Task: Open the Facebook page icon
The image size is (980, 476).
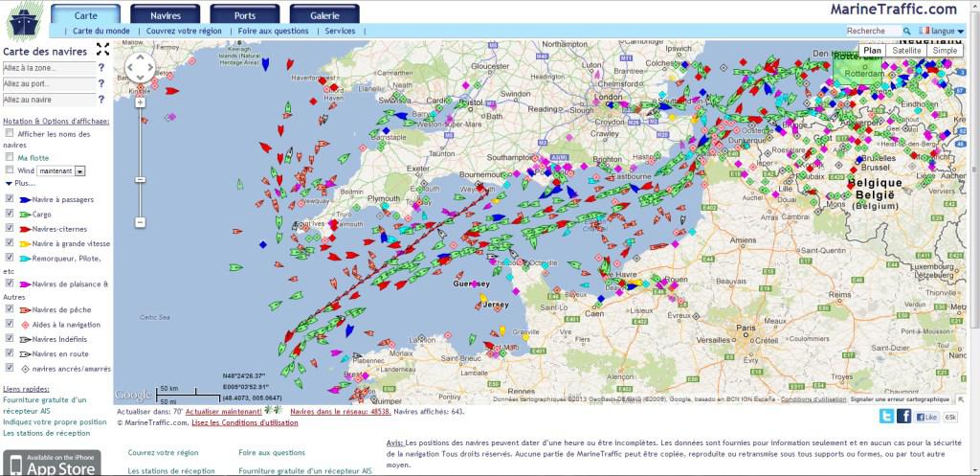Action: click(903, 416)
